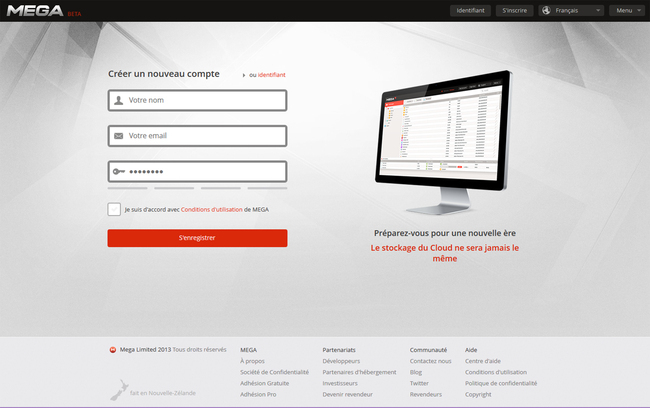Click 'Le stockage du Cloud' red tagline
650x408 pixels.
point(445,253)
